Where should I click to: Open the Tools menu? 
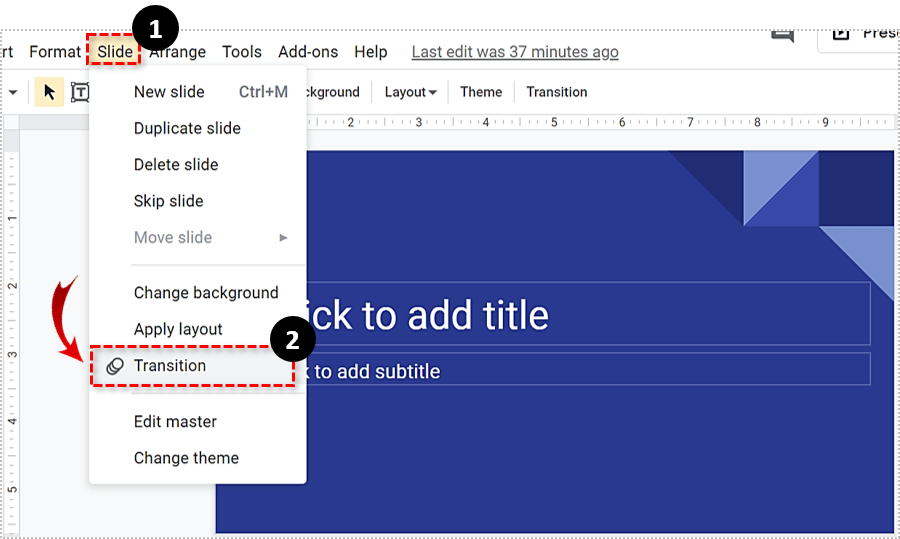point(242,52)
